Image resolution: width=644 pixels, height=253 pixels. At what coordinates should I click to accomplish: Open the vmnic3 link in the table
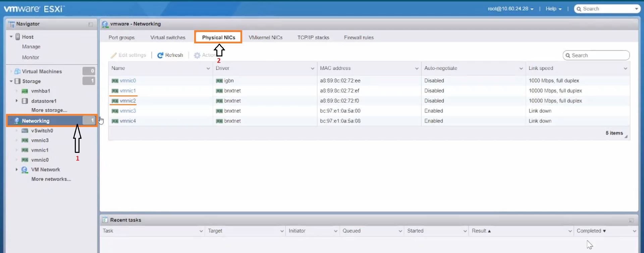pos(128,111)
